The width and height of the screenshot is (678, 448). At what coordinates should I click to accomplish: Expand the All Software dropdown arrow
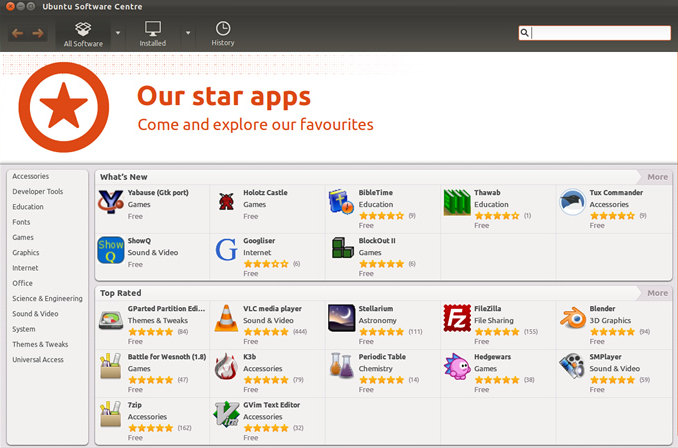pyautogui.click(x=118, y=33)
